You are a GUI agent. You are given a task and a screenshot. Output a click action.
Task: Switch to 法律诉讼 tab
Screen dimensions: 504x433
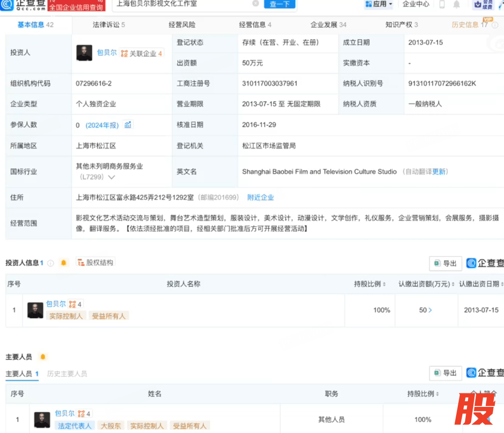pyautogui.click(x=109, y=25)
